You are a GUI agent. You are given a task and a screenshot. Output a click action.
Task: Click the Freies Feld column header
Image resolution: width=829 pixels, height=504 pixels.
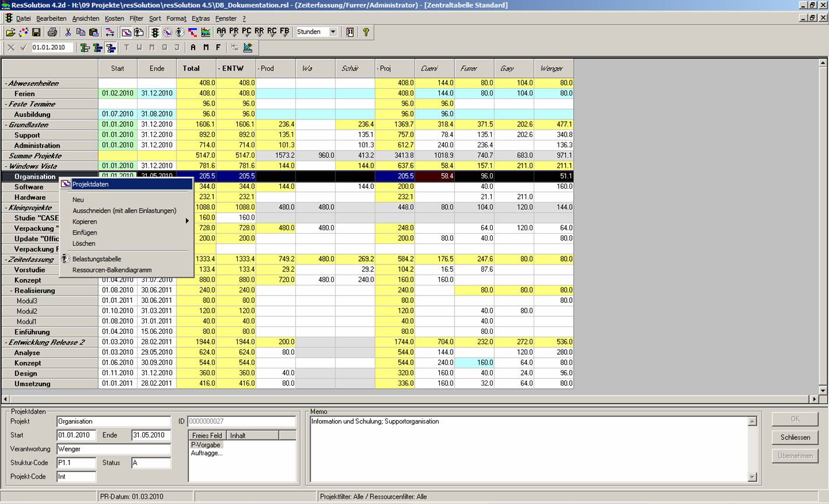[x=207, y=435]
